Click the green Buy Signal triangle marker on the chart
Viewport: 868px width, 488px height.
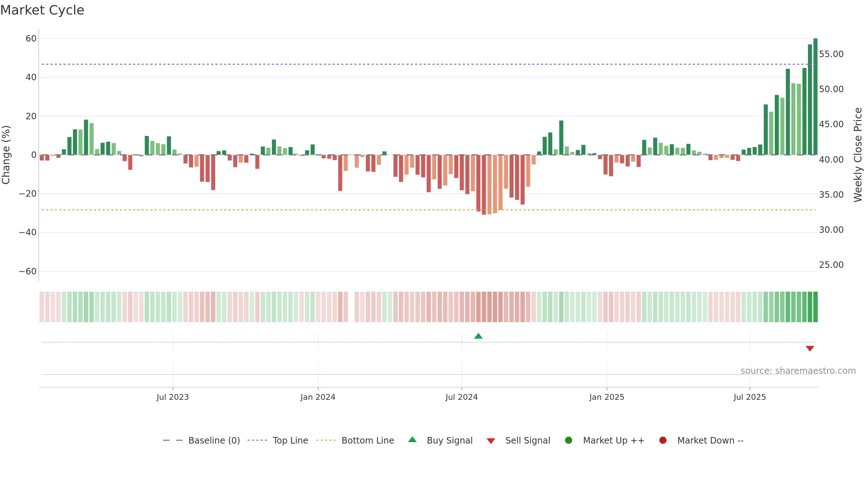click(x=478, y=336)
